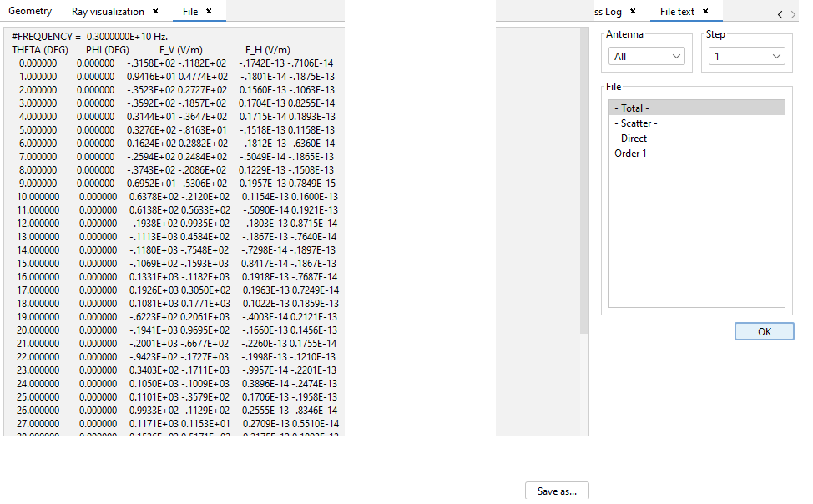The image size is (813, 504).
Task: Select '- Total -' in File list
Action: 696,108
